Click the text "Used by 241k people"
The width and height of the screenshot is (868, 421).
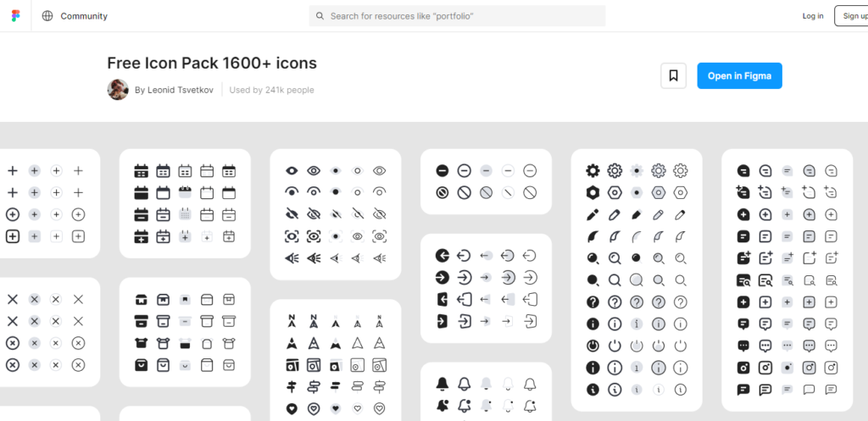[271, 90]
